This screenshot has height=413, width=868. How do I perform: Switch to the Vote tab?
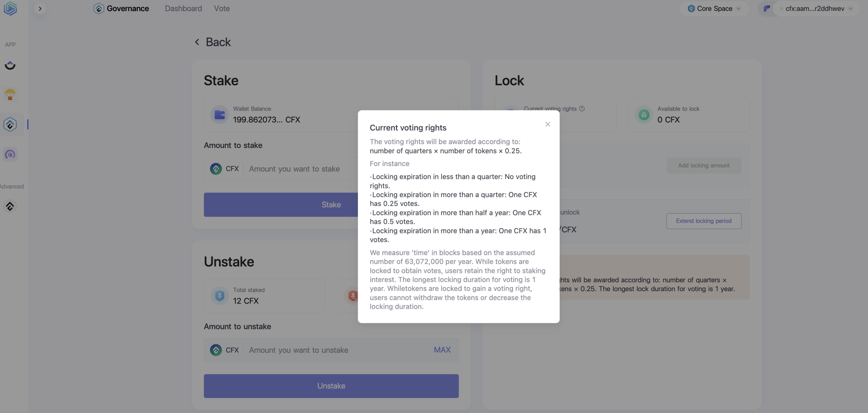pyautogui.click(x=222, y=8)
